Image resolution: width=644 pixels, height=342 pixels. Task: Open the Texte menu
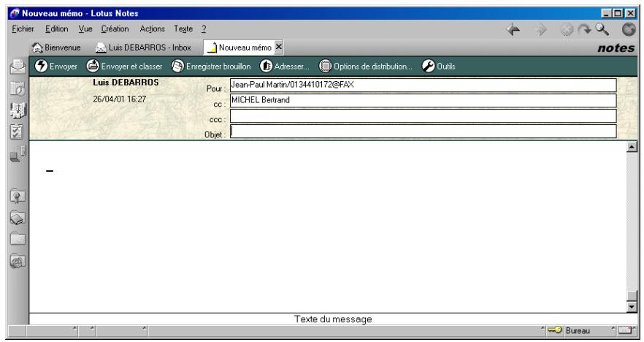click(x=183, y=29)
